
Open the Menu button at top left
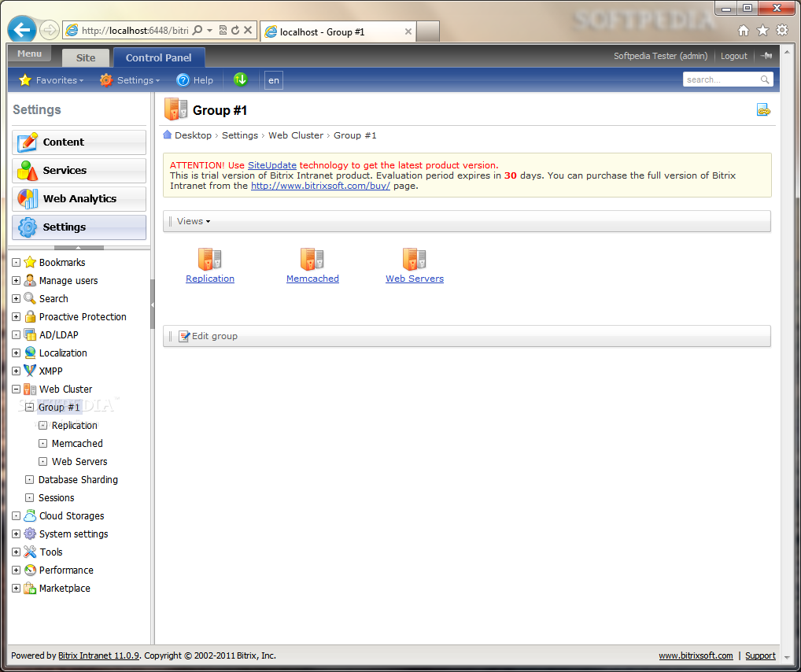(x=30, y=54)
